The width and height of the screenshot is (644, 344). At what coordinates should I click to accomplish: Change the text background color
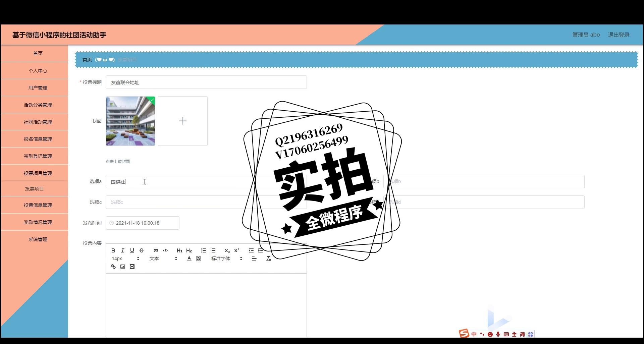[199, 259]
